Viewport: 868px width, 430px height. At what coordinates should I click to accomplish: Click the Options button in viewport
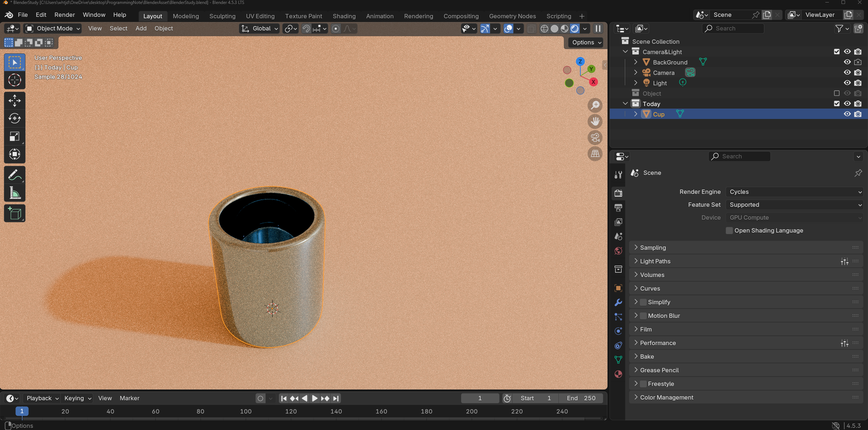coord(586,42)
